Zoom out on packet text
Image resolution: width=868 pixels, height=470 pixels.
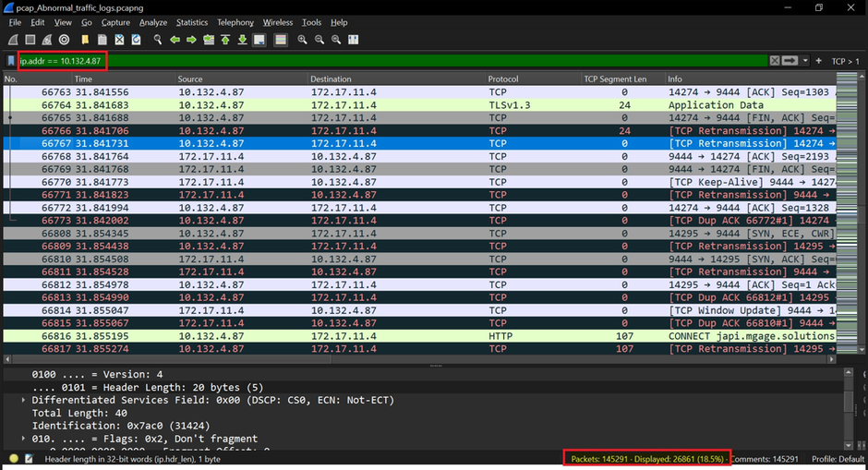coord(319,40)
